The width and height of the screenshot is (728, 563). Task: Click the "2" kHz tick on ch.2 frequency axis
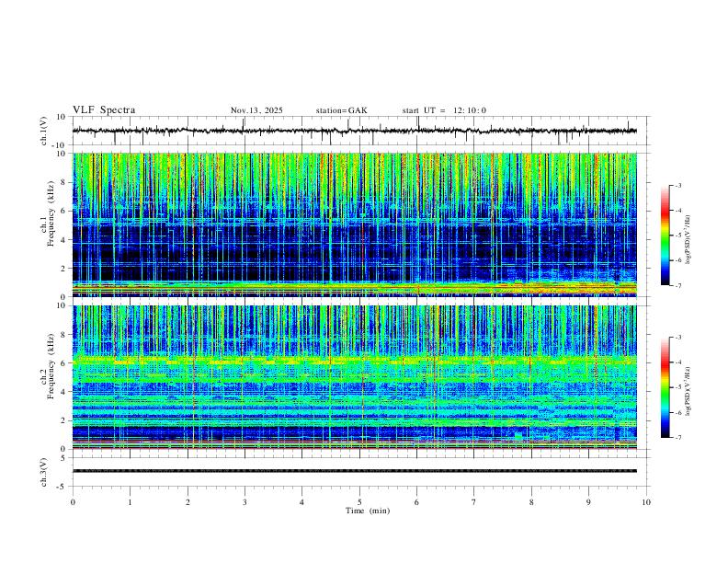65,420
